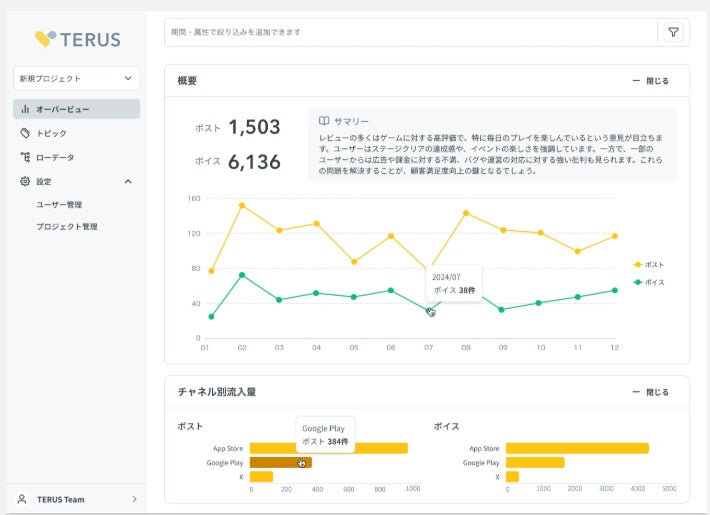Image resolution: width=710 pixels, height=515 pixels.
Task: Click the TERUS logo
Action: [x=77, y=39]
